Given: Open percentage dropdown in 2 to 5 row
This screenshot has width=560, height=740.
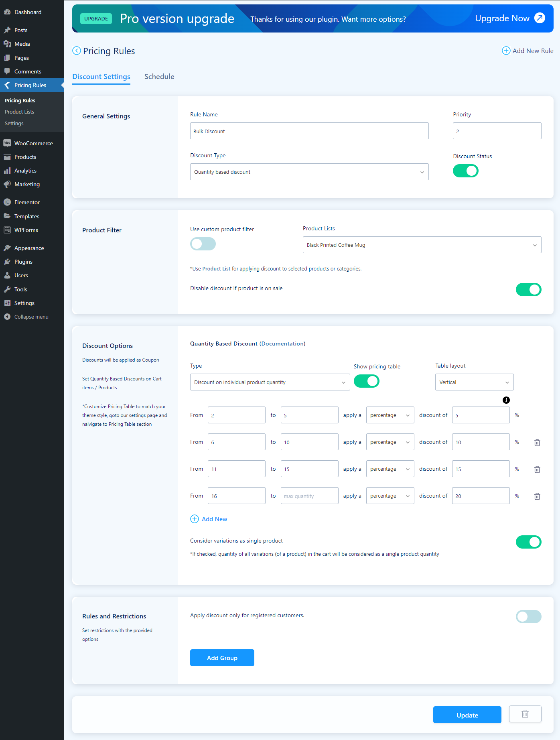Looking at the screenshot, I should tap(390, 415).
